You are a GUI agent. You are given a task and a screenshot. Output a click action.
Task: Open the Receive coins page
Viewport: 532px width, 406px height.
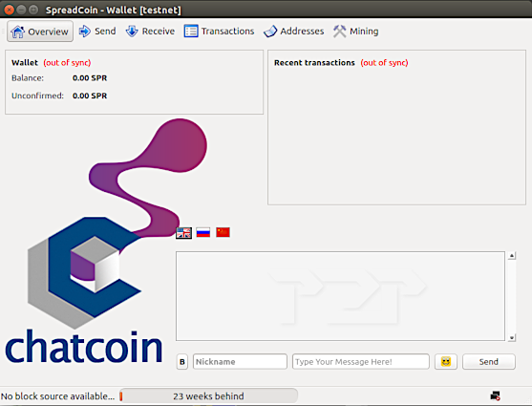(x=150, y=32)
